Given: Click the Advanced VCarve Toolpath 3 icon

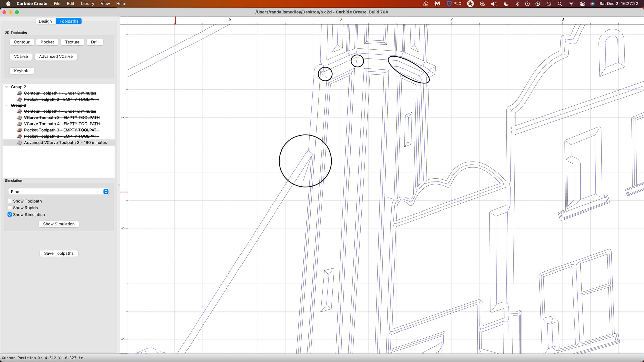Looking at the screenshot, I should point(20,143).
